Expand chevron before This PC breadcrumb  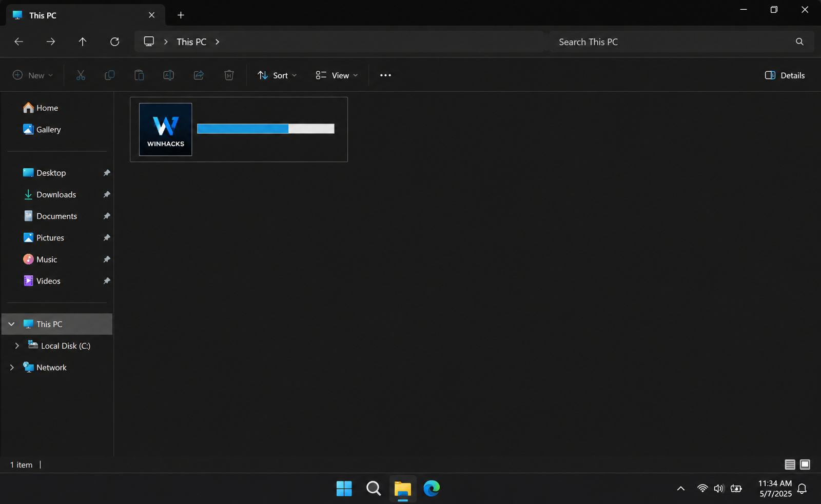pos(166,42)
